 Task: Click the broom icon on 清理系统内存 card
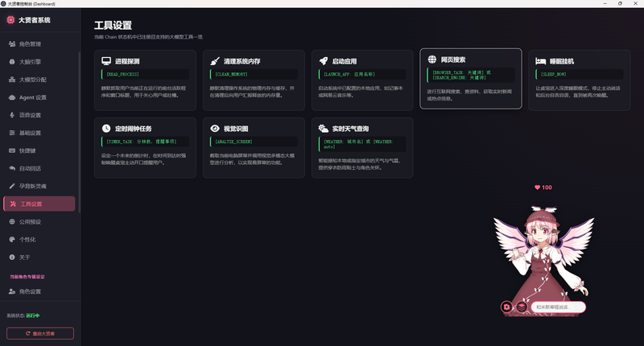point(215,61)
